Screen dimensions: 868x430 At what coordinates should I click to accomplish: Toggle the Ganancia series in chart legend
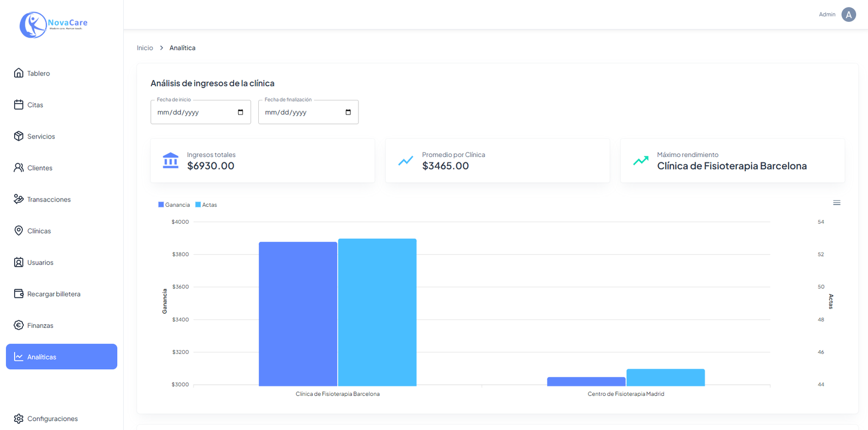tap(174, 205)
